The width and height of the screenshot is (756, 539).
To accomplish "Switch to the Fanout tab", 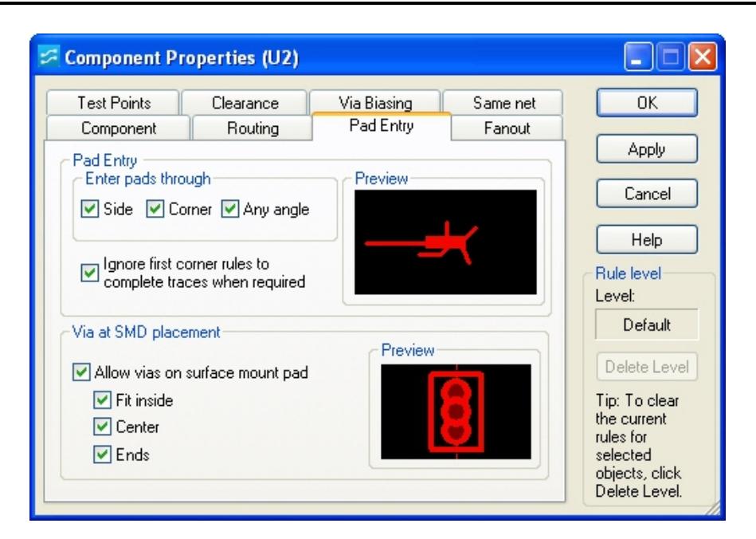I will tap(507, 128).
